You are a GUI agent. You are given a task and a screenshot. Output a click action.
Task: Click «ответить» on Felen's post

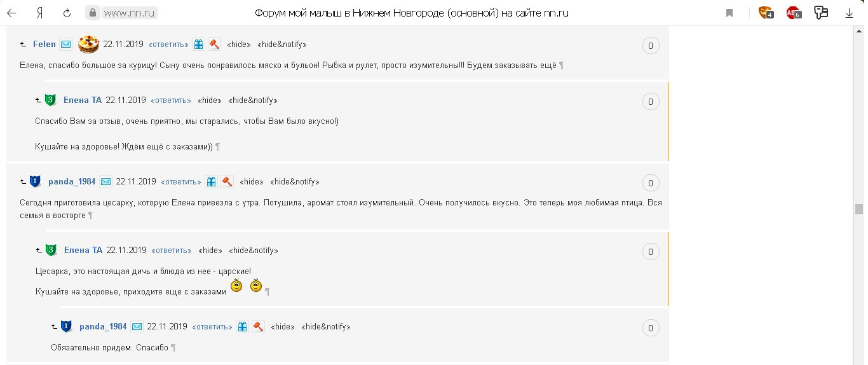pyautogui.click(x=168, y=45)
